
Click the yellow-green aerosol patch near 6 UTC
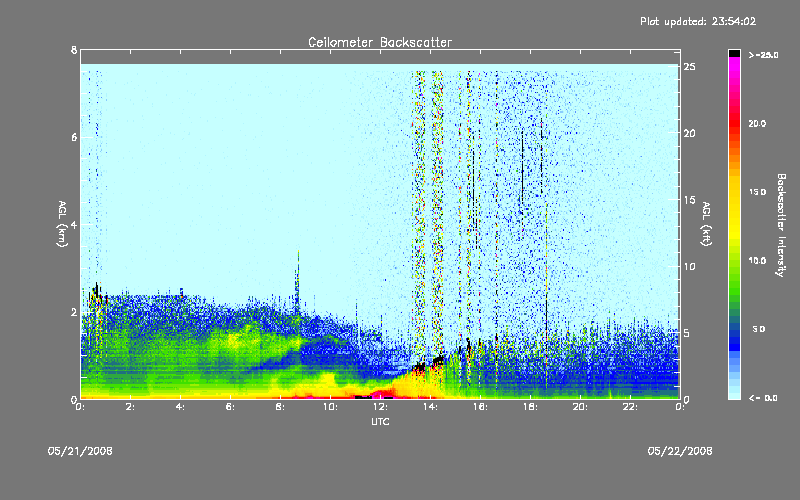[x=237, y=338]
